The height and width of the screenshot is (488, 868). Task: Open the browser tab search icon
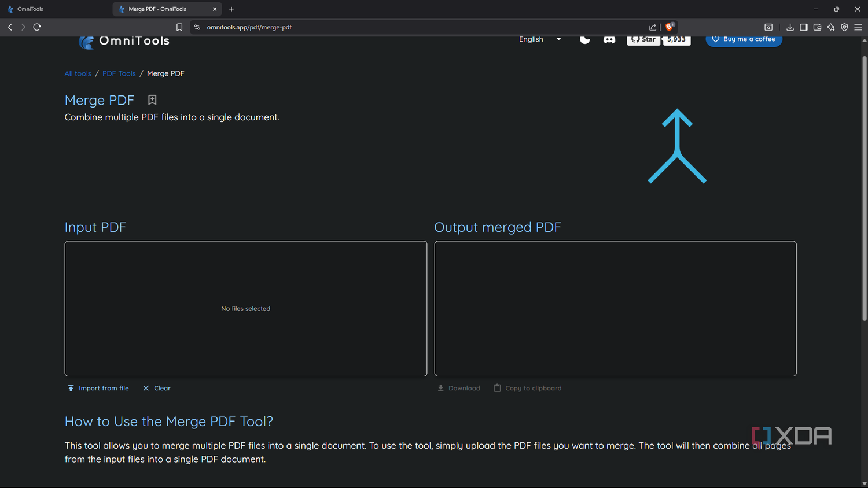768,27
